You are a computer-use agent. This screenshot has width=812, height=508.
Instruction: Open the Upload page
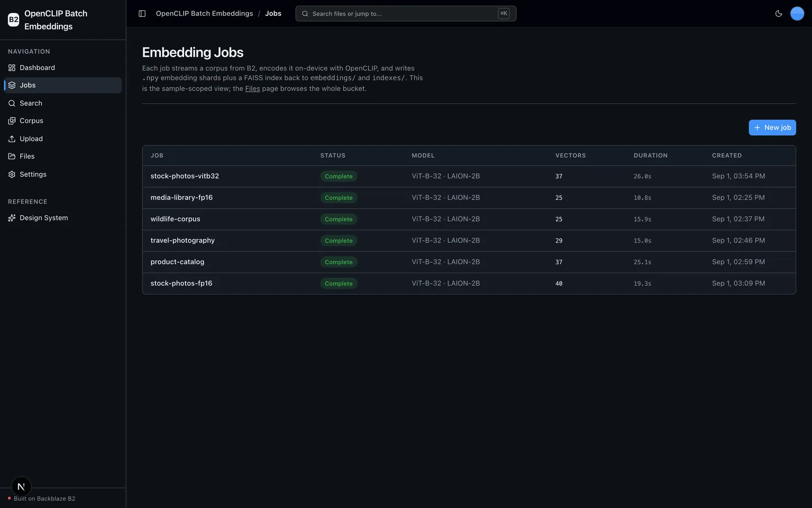point(63,139)
